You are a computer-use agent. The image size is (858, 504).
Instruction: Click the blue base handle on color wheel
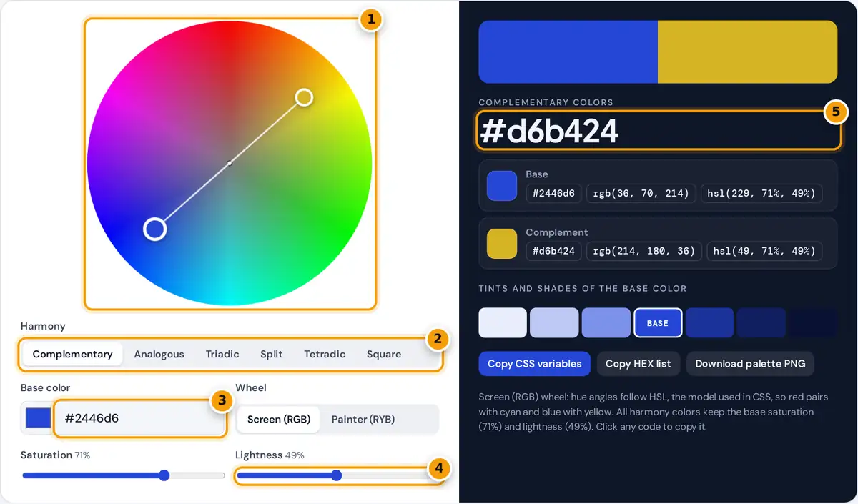pos(155,229)
